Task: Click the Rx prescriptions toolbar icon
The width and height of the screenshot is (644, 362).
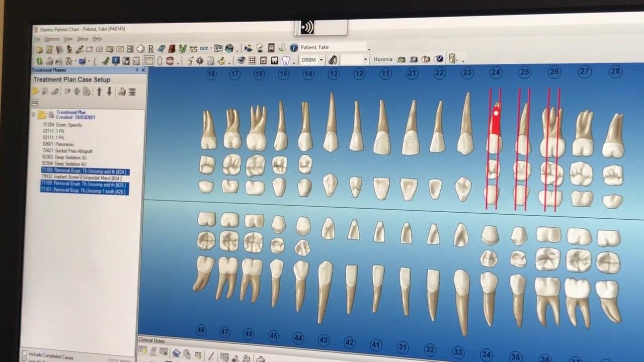Action: click(151, 49)
